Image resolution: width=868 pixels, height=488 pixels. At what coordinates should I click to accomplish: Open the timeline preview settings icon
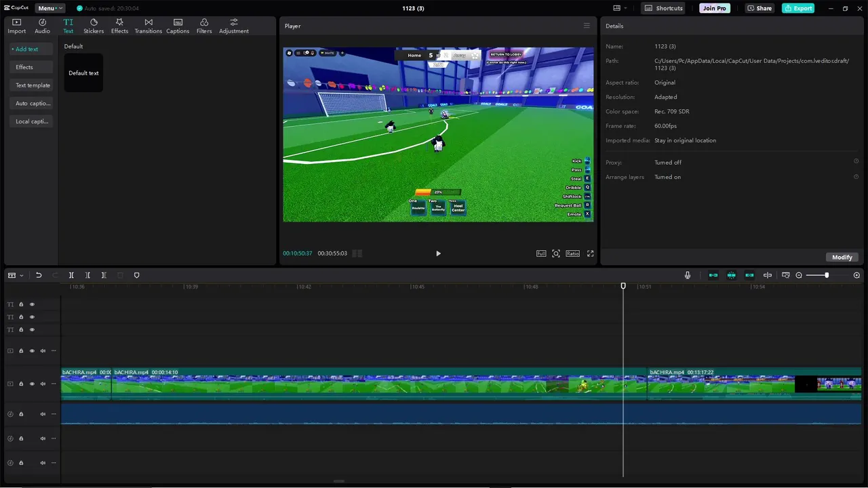point(786,275)
